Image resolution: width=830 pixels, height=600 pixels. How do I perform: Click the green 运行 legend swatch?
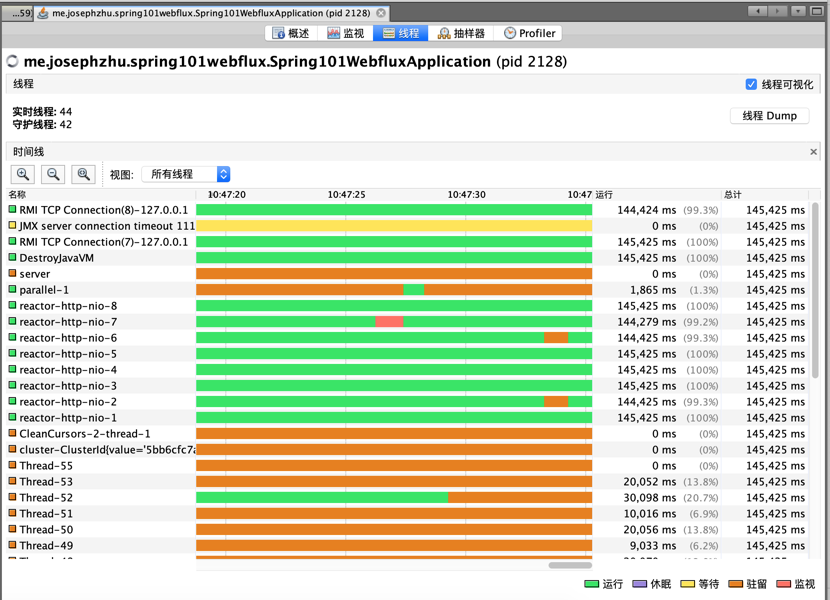pyautogui.click(x=591, y=584)
